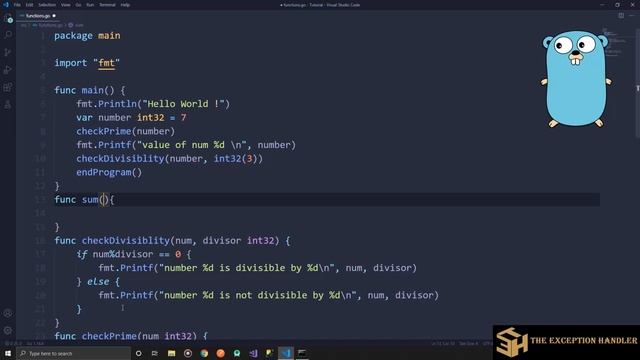Open the Run menu

click(x=90, y=5)
